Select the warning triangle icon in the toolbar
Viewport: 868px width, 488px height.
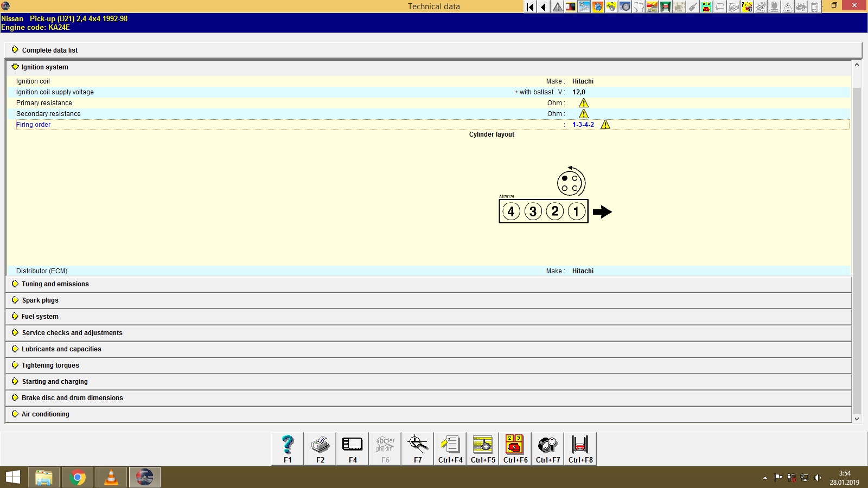point(557,7)
